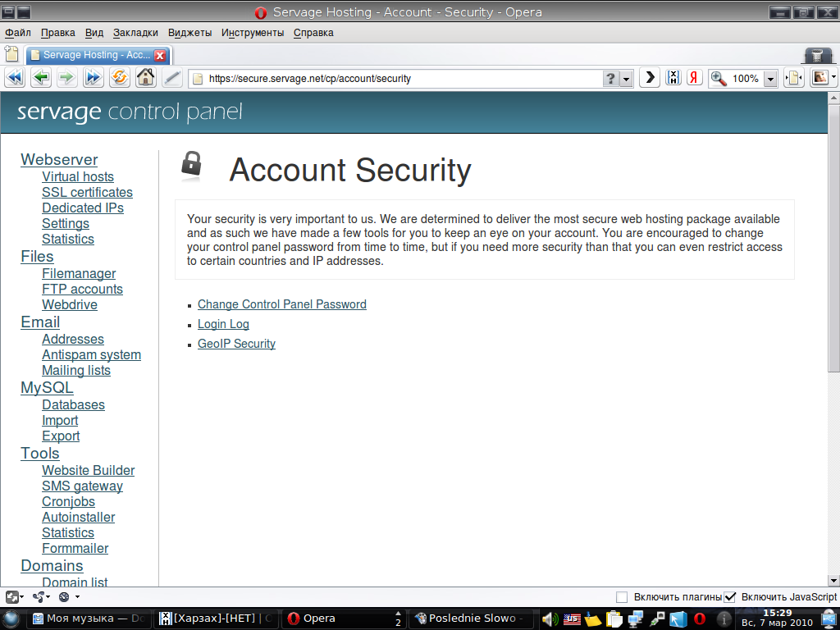This screenshot has height=630, width=840.
Task: Open the Website Builder link
Action: 89,470
